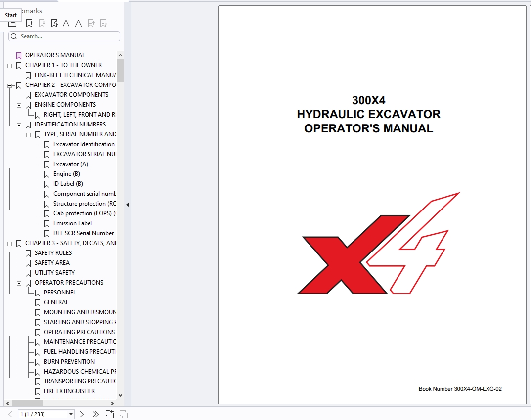
Task: Collapse the bookmarks panel with the arrow handle
Action: (x=127, y=204)
